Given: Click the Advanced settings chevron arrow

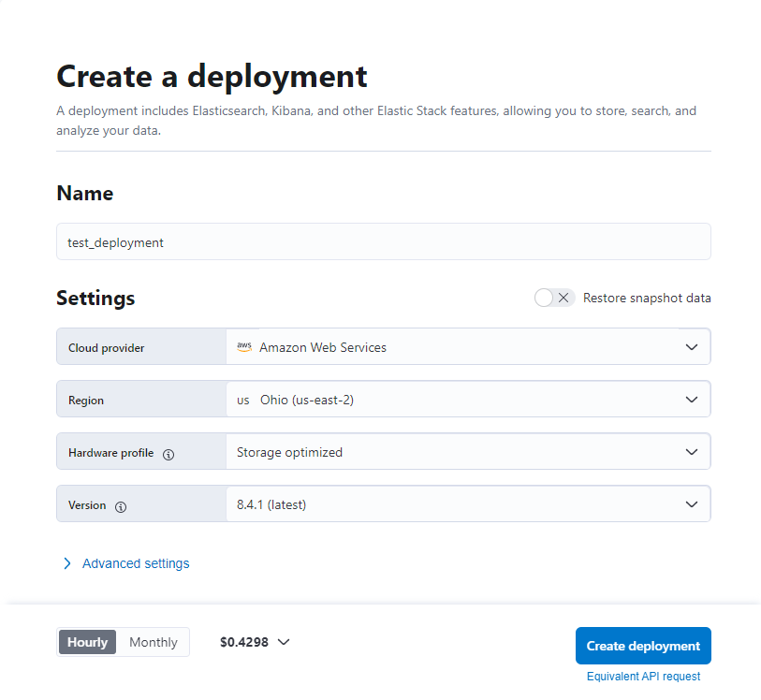Looking at the screenshot, I should point(67,563).
